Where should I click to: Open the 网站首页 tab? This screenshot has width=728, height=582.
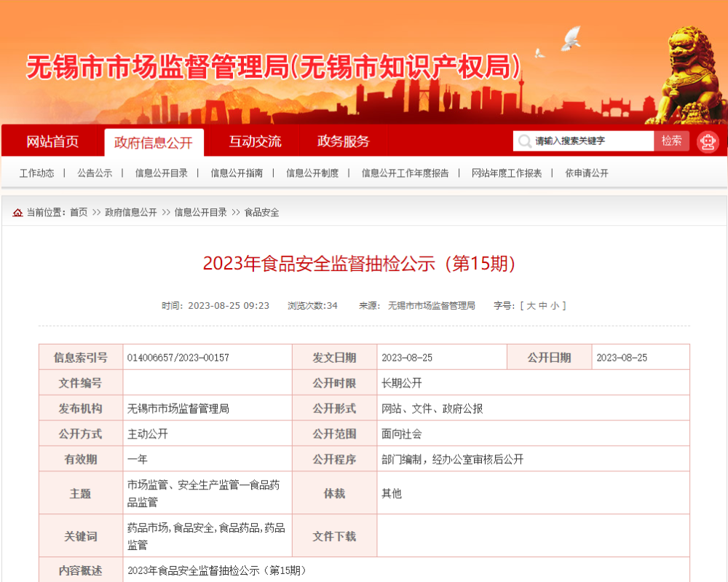coord(52,141)
